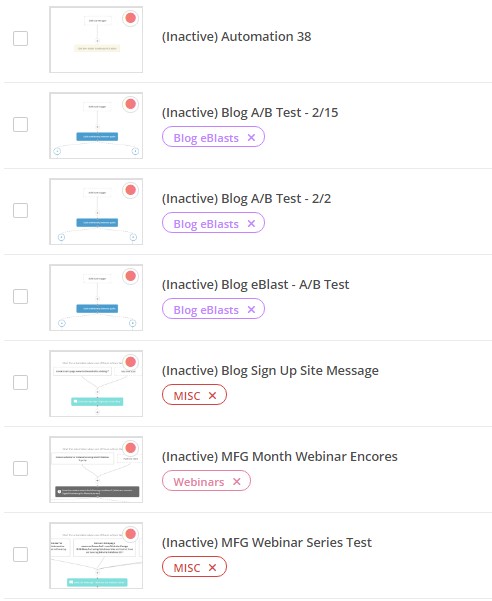Remove MISC label from Blog Sign Up Site Message

212,396
